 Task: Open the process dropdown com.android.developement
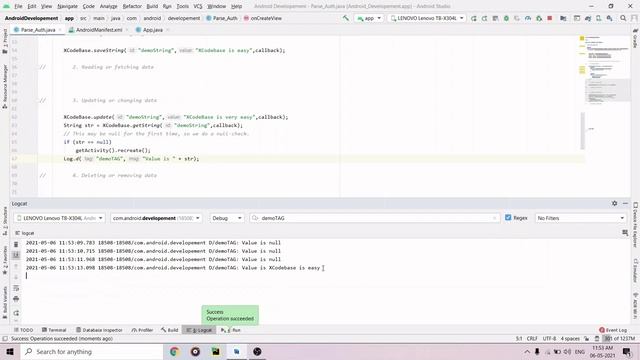[156, 218]
